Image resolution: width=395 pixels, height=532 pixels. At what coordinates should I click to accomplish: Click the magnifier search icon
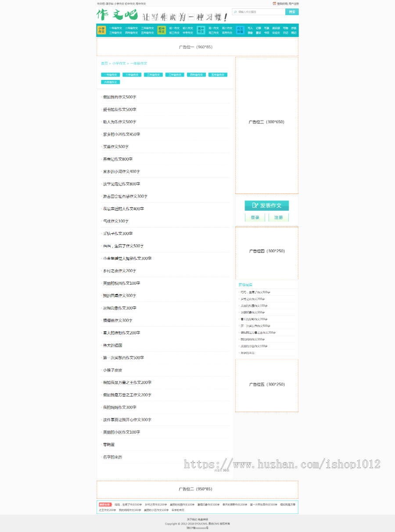pyautogui.click(x=235, y=11)
